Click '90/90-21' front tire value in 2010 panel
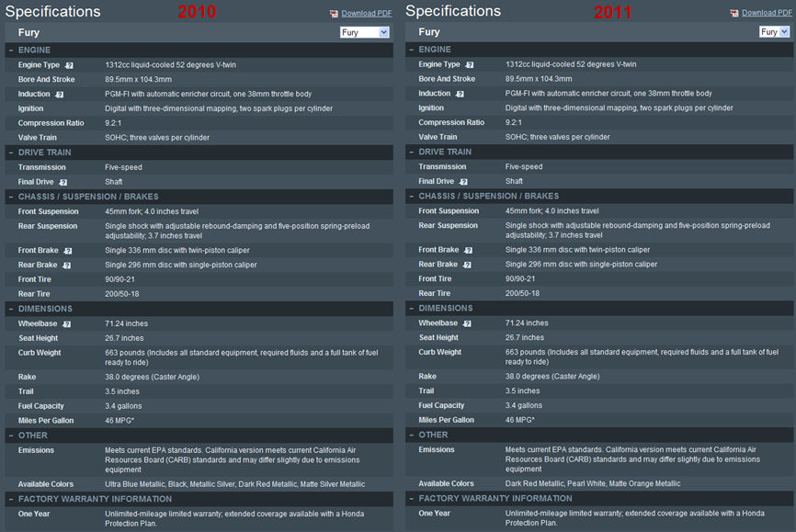796x532 pixels. tap(119, 279)
